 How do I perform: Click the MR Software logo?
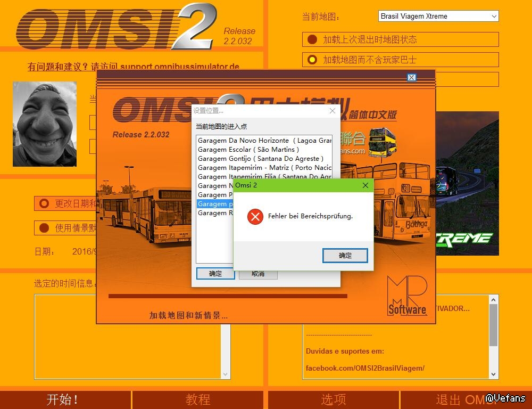click(x=407, y=296)
